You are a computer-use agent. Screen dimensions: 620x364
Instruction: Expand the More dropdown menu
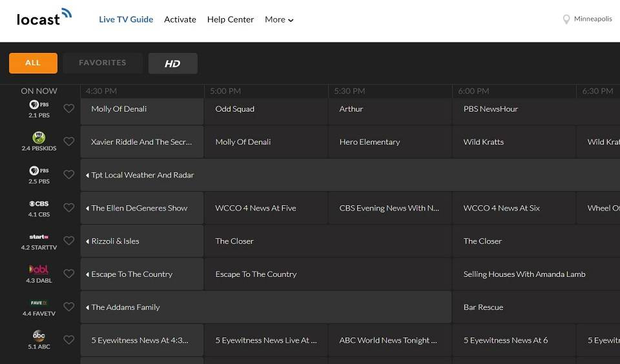[279, 19]
